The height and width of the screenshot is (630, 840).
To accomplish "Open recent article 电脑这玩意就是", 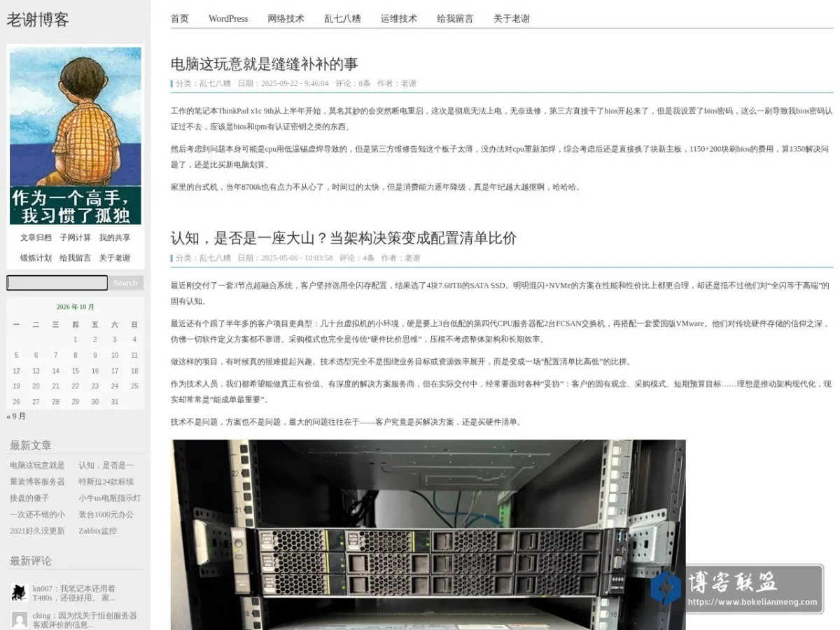I will tap(37, 465).
